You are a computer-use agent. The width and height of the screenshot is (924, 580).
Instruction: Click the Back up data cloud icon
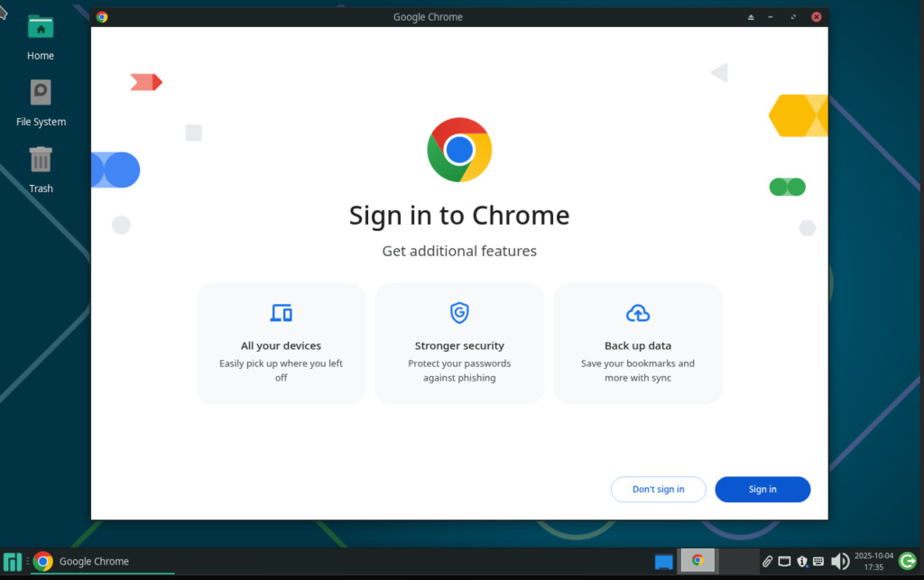[638, 313]
